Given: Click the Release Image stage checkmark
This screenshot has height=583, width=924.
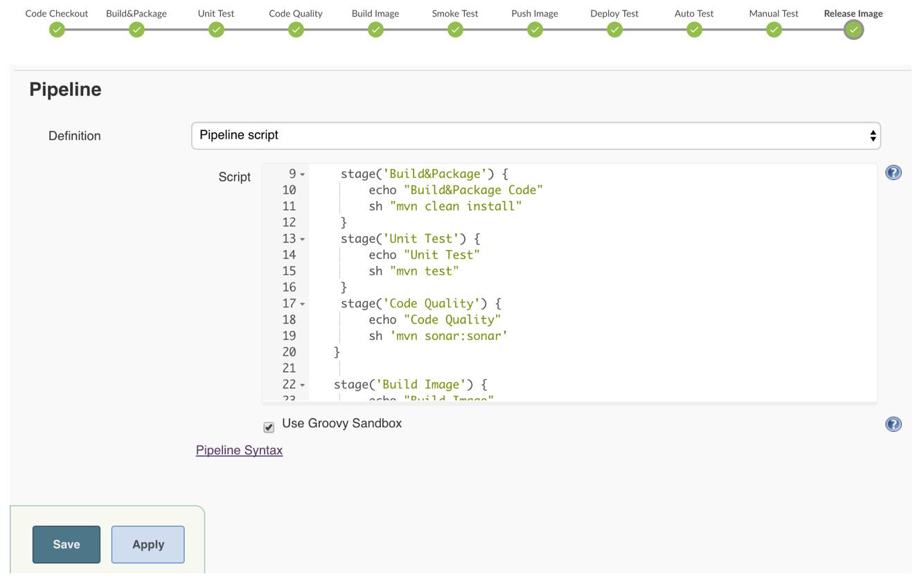Looking at the screenshot, I should coord(853,30).
